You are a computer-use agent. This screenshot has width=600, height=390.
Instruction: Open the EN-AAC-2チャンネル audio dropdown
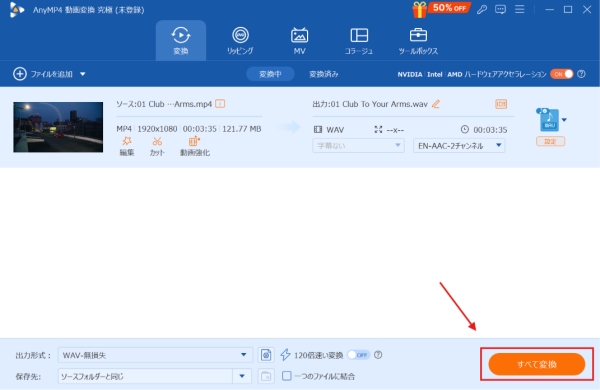459,145
